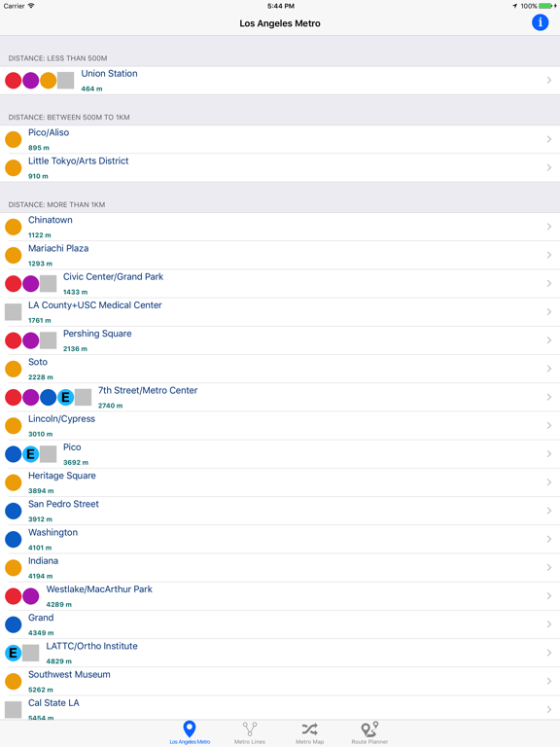The height and width of the screenshot is (747, 560).
Task: Tap the gray square icon beside Union Station
Action: click(x=66, y=81)
